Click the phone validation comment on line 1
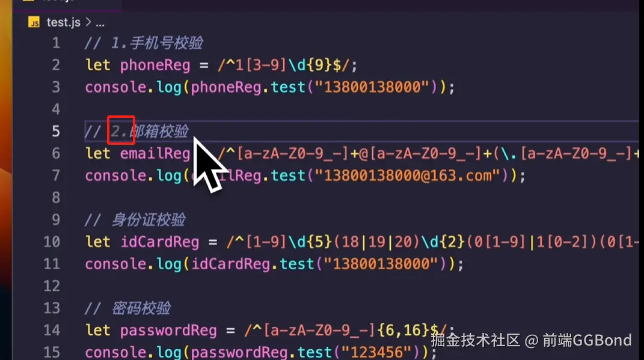This screenshot has width=644, height=360. (144, 43)
